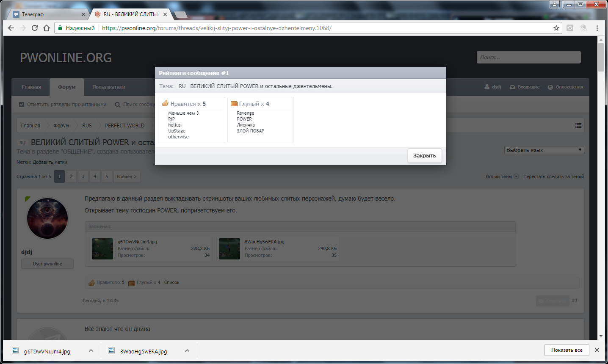
Task: Click Перестать следить за темой
Action: click(553, 176)
